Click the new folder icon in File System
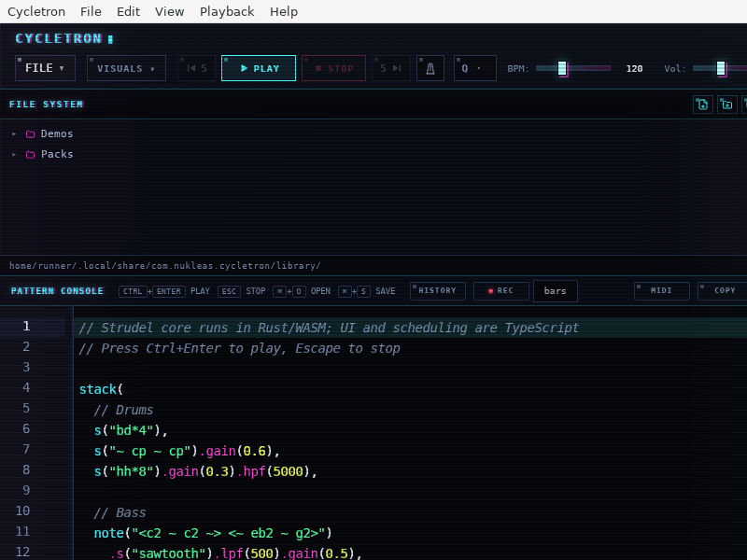 point(727,105)
